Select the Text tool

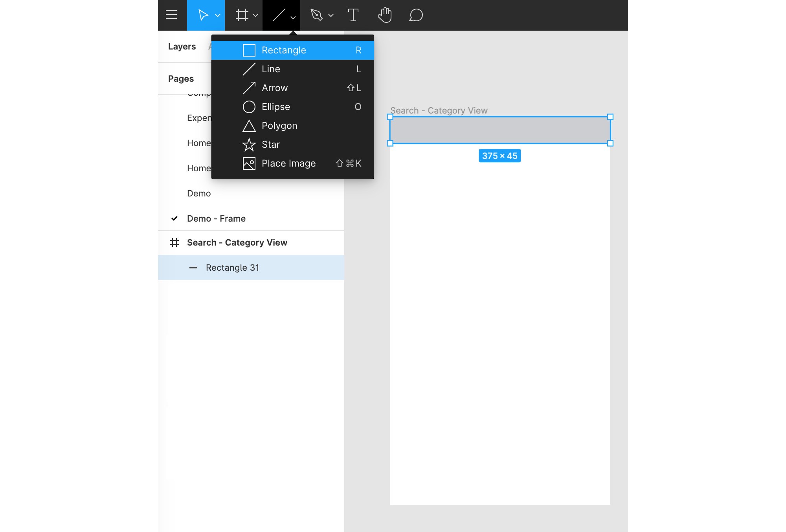[353, 15]
